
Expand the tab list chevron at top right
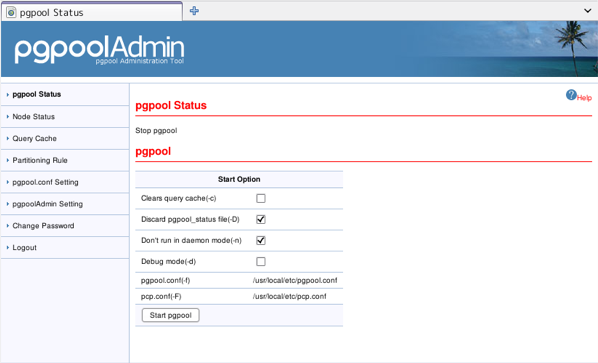click(x=587, y=11)
